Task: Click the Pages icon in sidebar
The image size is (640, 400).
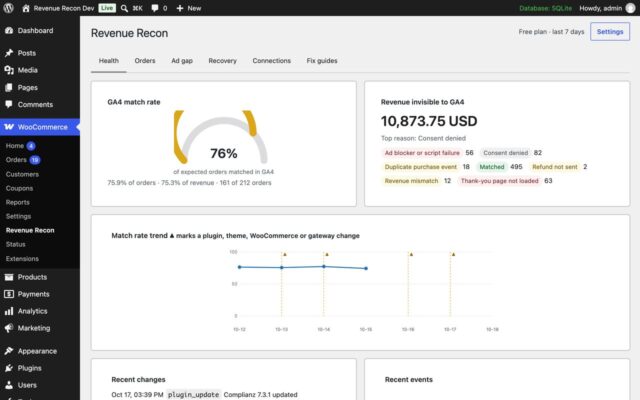Action: click(x=9, y=87)
